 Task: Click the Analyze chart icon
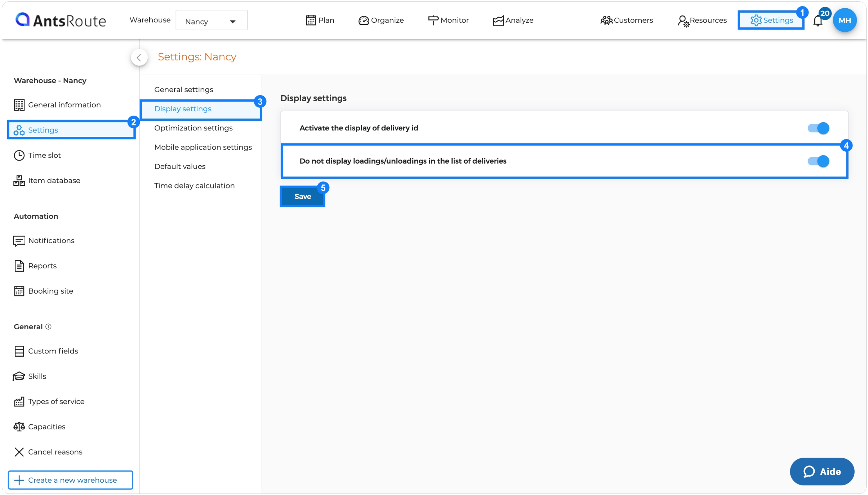(x=498, y=21)
